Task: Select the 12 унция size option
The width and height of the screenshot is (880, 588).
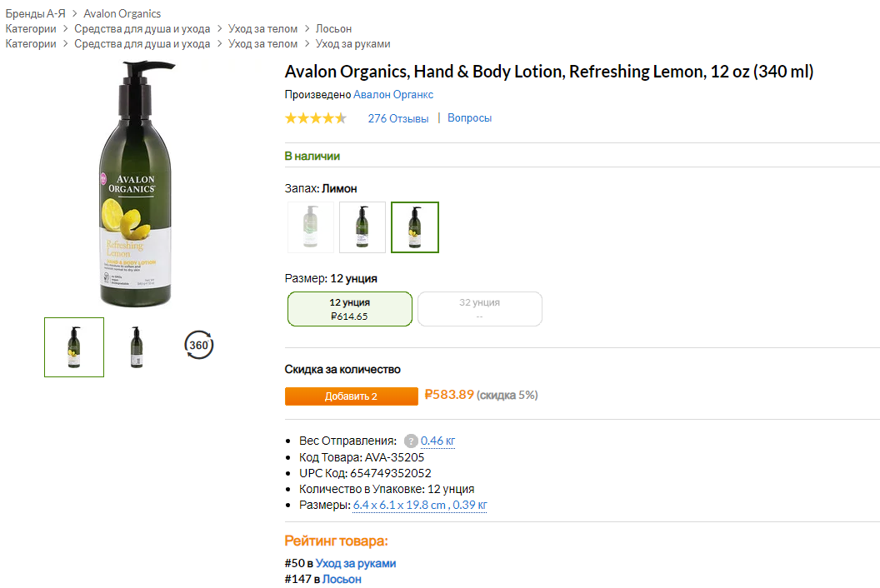Action: pyautogui.click(x=350, y=309)
